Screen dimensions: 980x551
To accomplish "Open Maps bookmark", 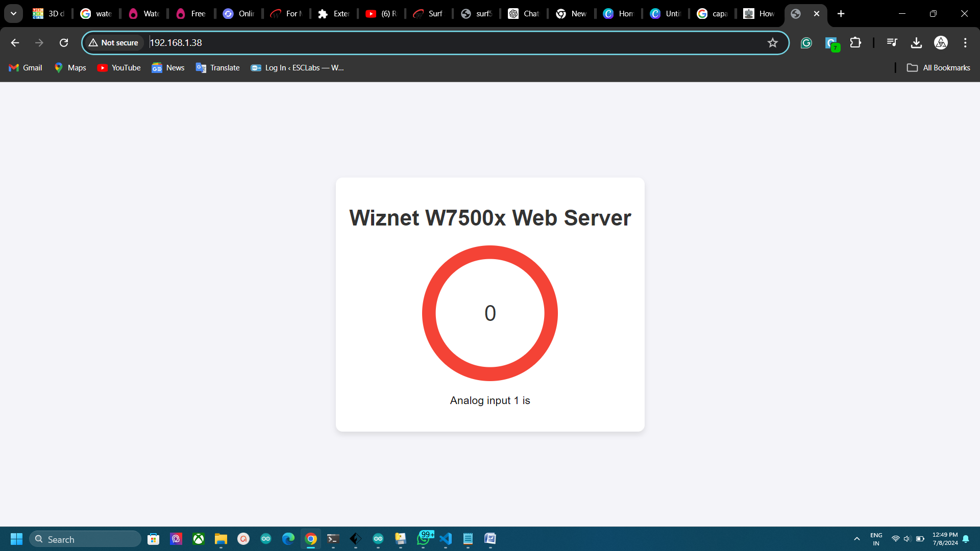I will click(x=70, y=68).
